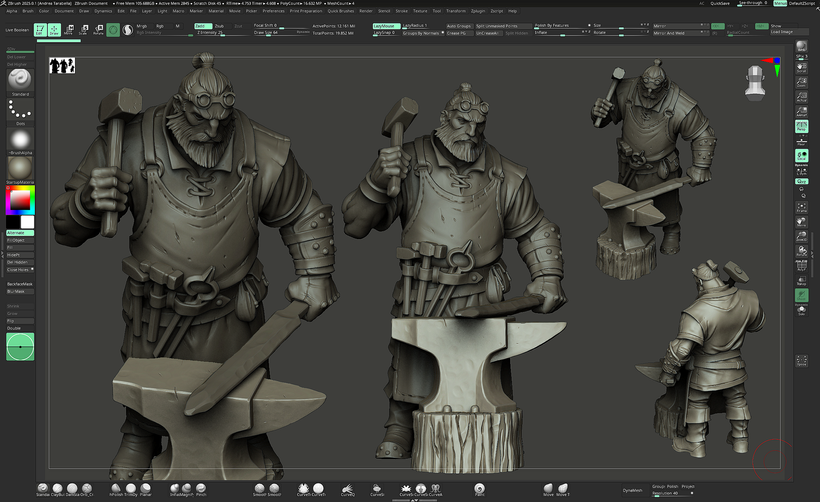Open the BrushAlpha selector
Viewport: 820px width, 502px height.
pos(19,139)
